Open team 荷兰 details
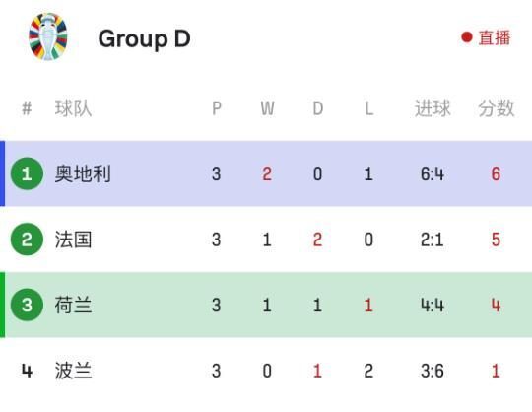 73,305
